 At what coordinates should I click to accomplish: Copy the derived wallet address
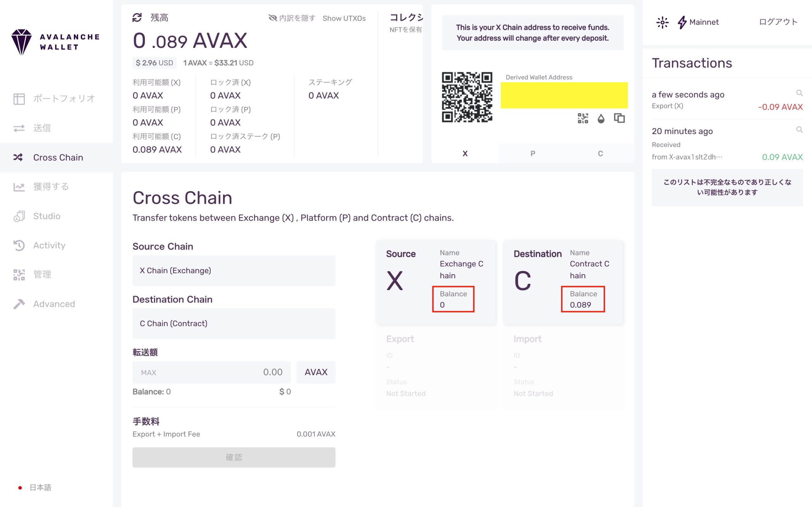[619, 119]
